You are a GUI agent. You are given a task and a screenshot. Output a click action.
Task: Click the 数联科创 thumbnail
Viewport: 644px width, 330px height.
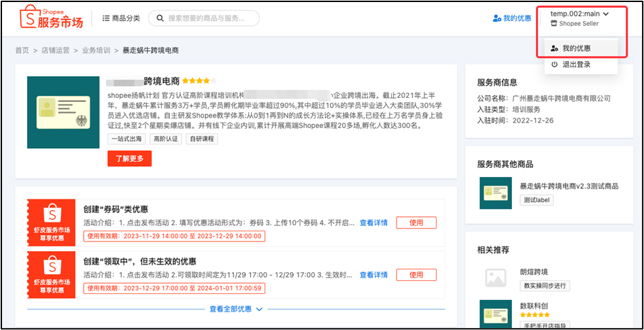496,314
